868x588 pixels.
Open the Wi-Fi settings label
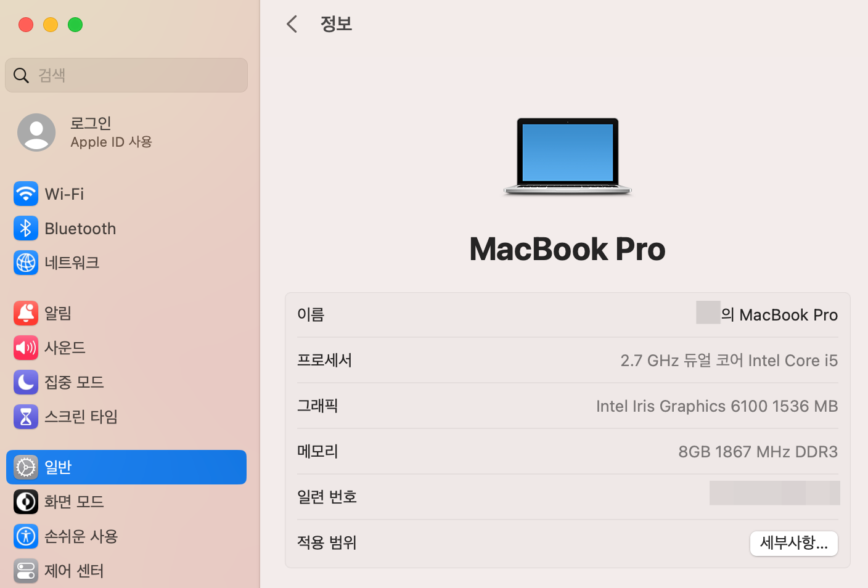pyautogui.click(x=64, y=194)
